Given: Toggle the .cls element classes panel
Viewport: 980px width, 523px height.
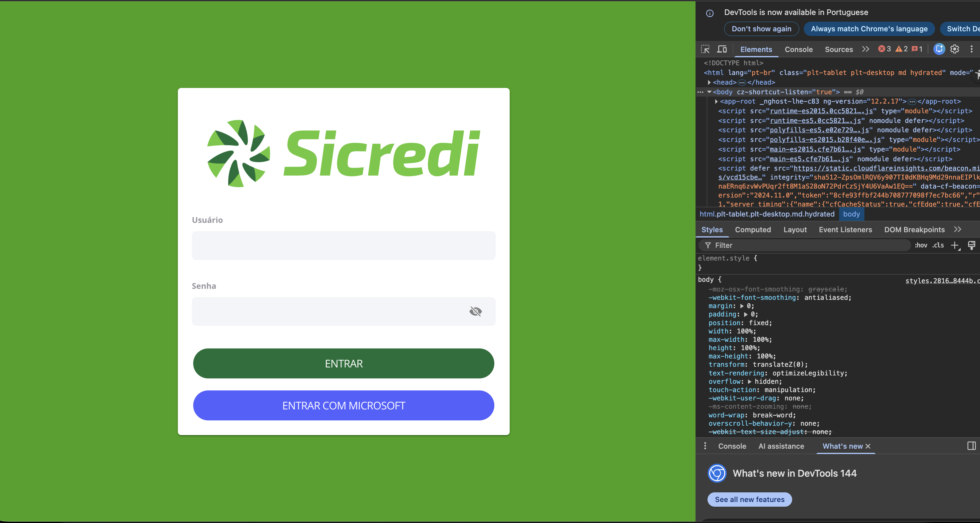Looking at the screenshot, I should pos(938,245).
